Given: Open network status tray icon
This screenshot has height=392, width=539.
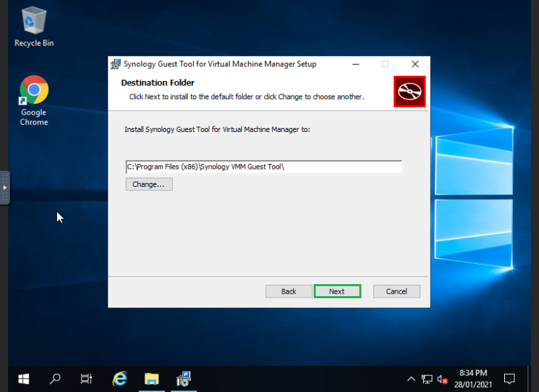Looking at the screenshot, I should point(427,379).
